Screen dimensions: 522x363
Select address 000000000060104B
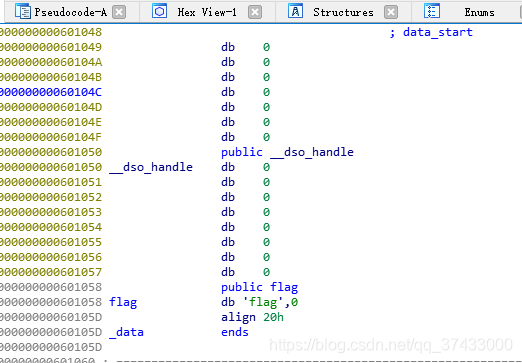point(51,77)
